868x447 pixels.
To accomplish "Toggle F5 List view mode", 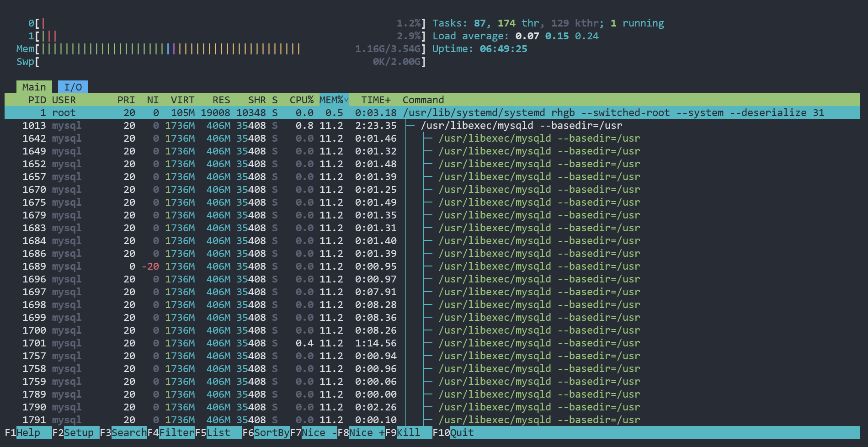I will tap(219, 432).
